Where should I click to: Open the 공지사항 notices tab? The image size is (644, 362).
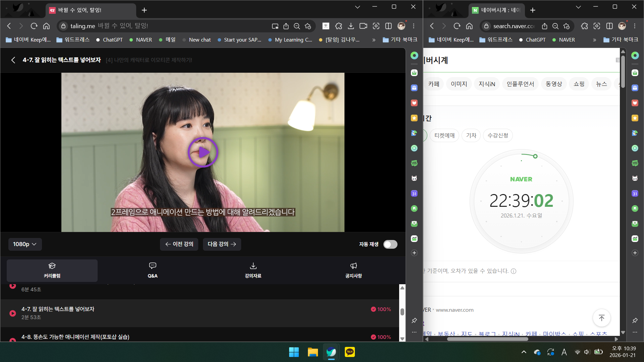pos(354,270)
